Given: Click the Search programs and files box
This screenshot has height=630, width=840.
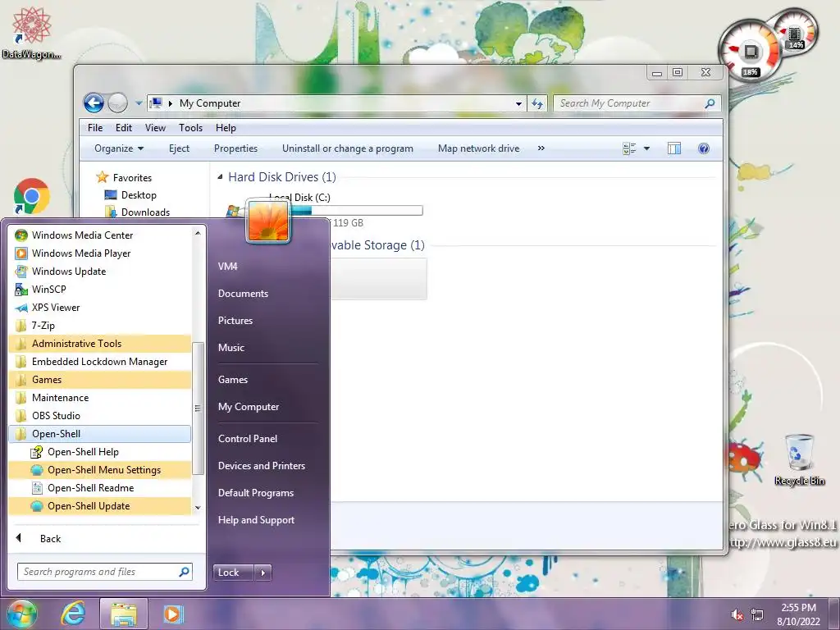Looking at the screenshot, I should 105,572.
